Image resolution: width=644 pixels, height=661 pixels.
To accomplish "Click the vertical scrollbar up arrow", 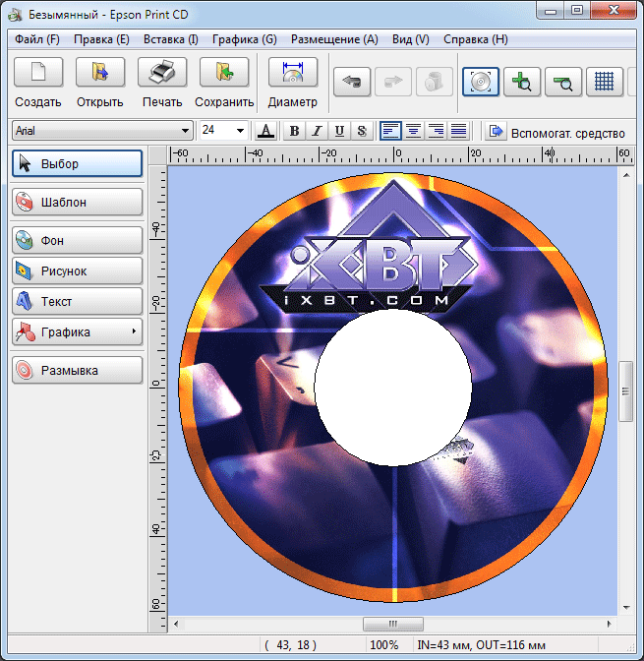I will tap(626, 175).
